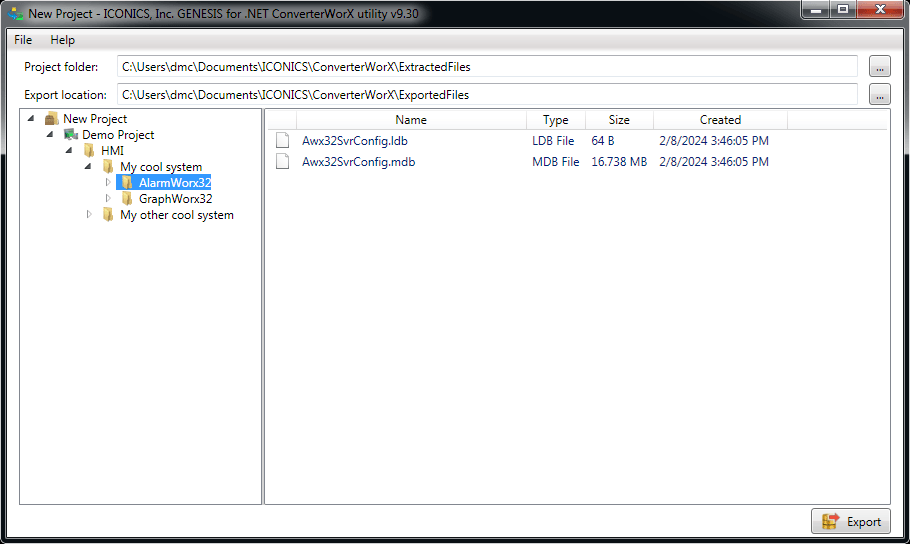Click the HMI folder icon
The image size is (910, 544).
click(89, 150)
